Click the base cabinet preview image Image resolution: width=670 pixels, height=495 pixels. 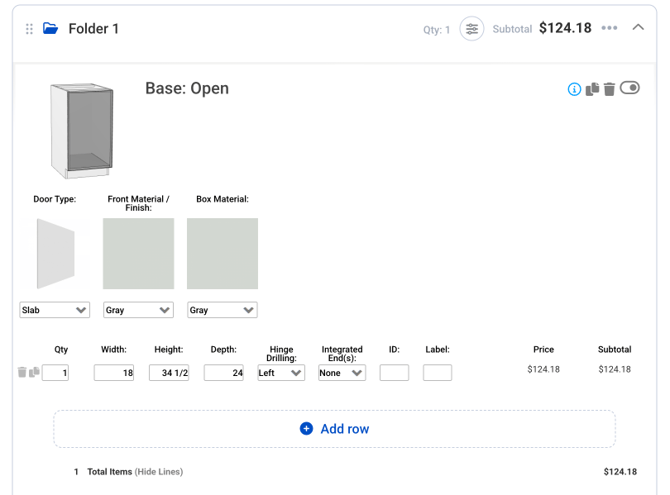tap(82, 130)
